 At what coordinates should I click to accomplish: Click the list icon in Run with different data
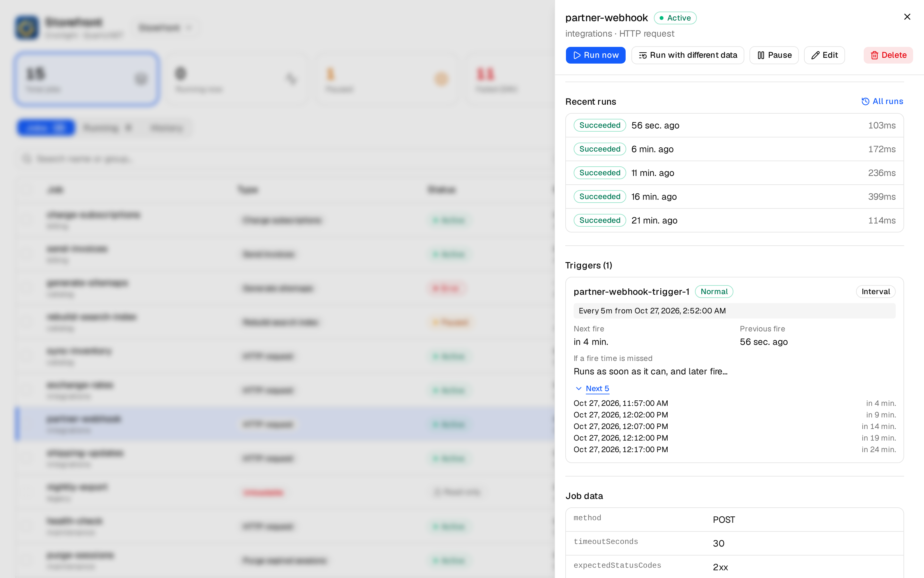tap(643, 56)
